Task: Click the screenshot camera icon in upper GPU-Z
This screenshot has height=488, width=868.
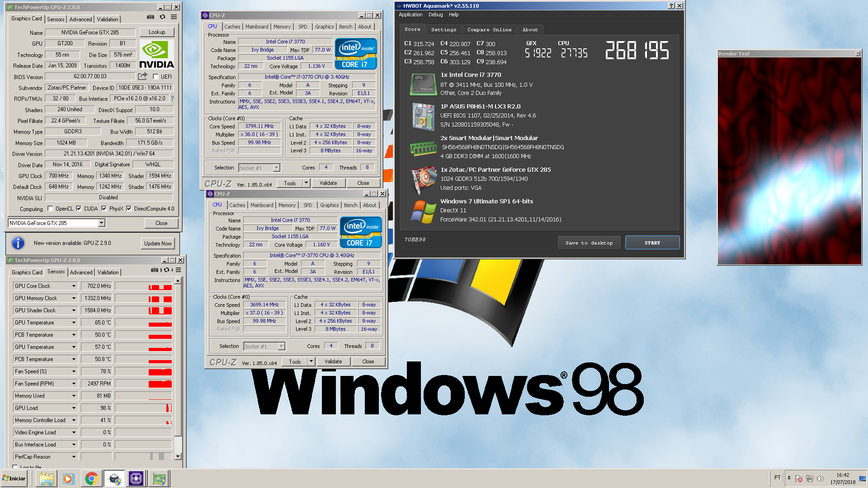Action: tap(151, 17)
